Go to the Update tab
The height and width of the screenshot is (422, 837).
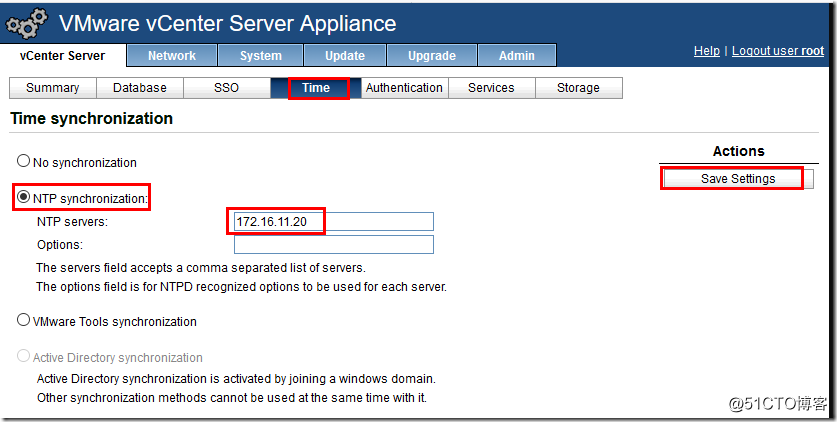[x=345, y=55]
